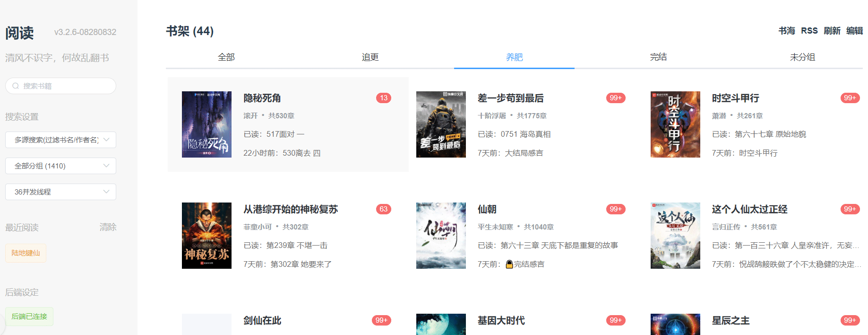Click the 99+ badge on 星辰之主
The height and width of the screenshot is (335, 868).
[x=850, y=320]
